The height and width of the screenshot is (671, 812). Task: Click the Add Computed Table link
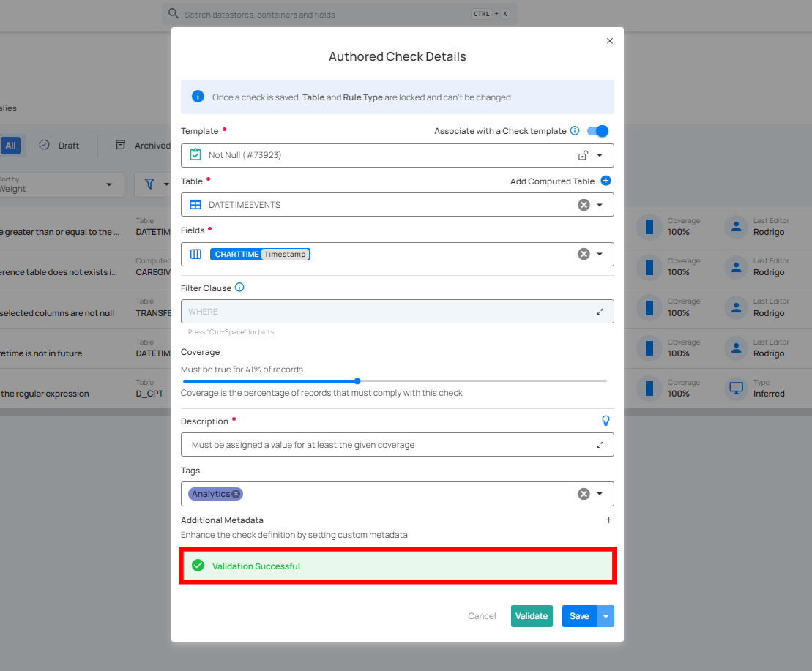pos(552,181)
